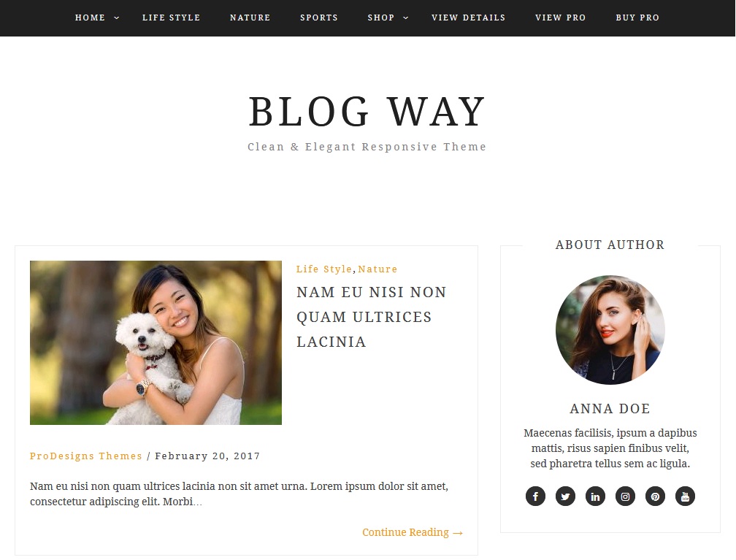Screen dimensions: 736x560
Task: Select Sports in the navigation bar
Action: coord(319,18)
